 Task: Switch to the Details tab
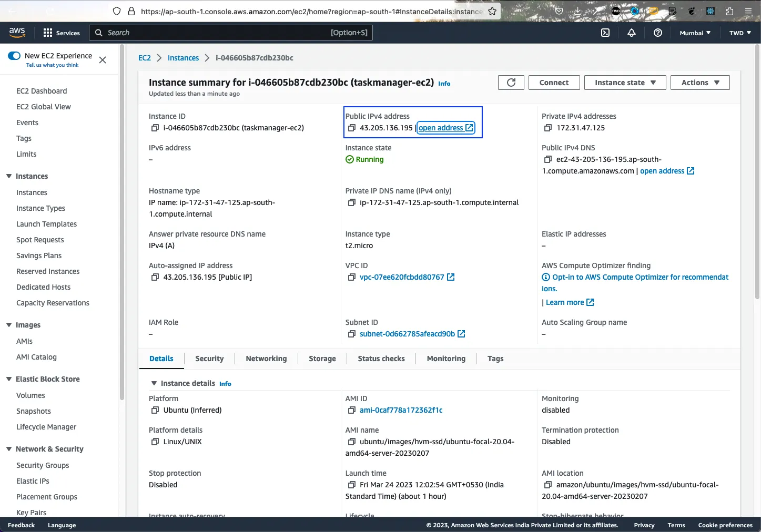coord(161,359)
